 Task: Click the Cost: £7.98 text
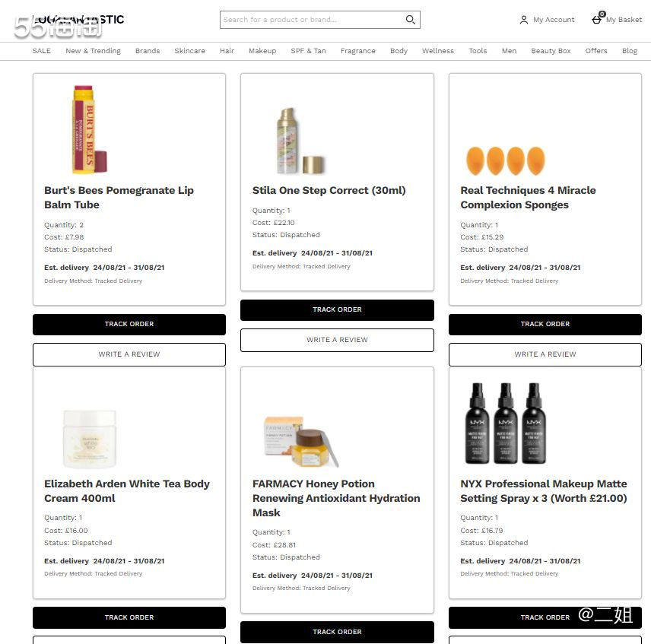point(64,237)
